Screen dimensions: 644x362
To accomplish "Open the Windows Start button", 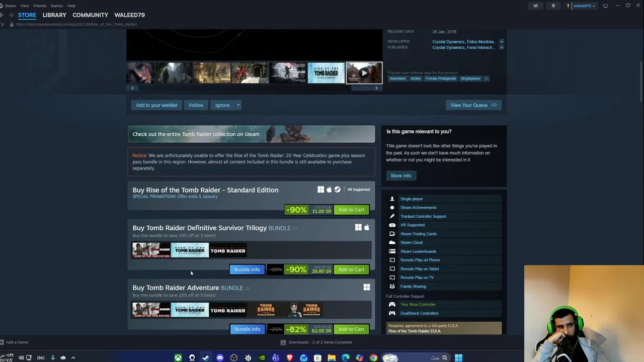I will coord(458,358).
